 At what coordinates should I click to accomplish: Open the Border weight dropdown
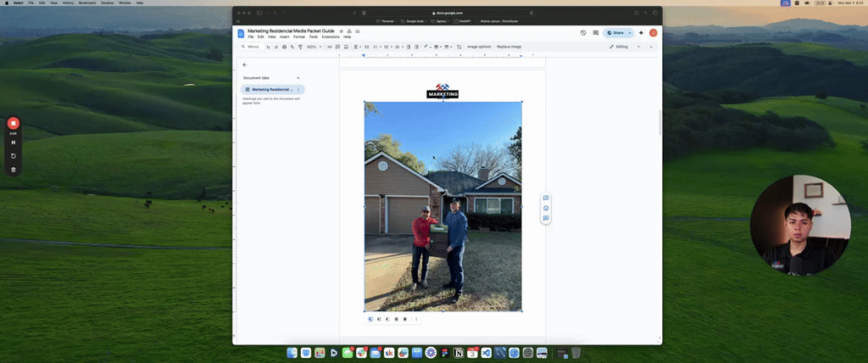click(x=437, y=47)
